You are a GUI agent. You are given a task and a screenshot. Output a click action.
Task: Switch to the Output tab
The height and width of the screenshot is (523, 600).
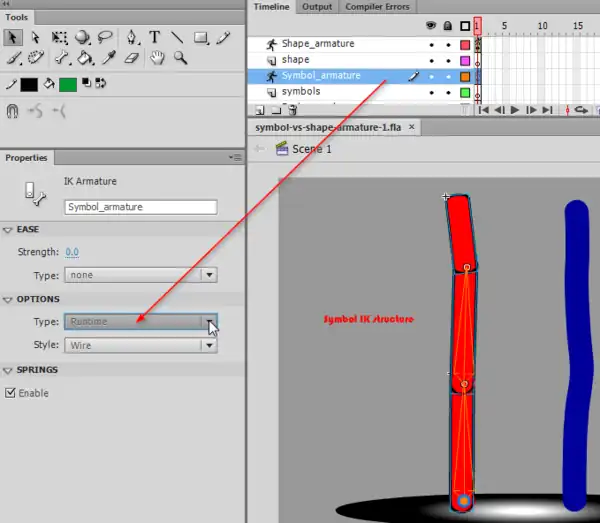tap(317, 7)
